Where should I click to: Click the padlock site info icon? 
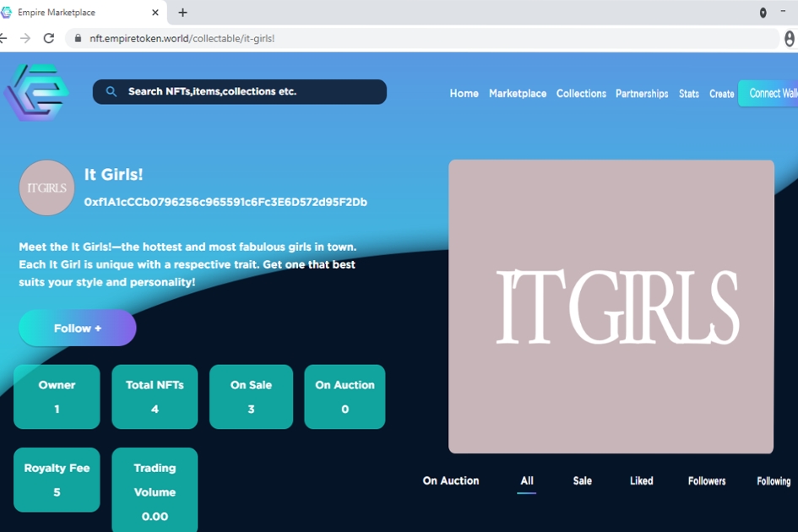click(x=78, y=39)
